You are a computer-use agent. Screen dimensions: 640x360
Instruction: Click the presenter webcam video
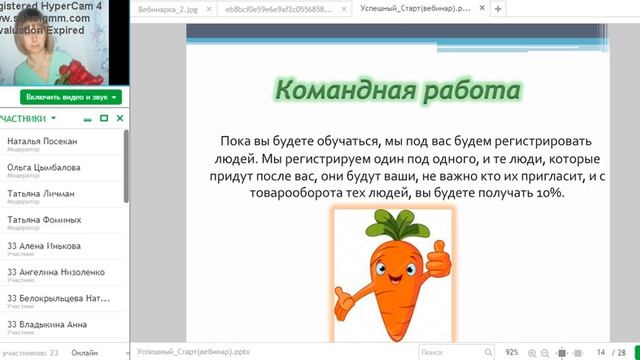(54, 42)
